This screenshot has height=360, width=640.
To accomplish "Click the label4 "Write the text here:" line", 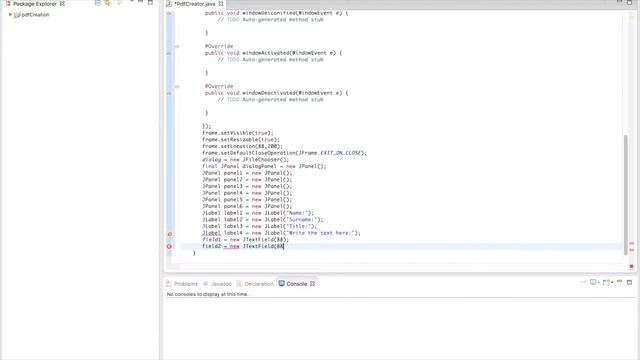I will point(281,233).
